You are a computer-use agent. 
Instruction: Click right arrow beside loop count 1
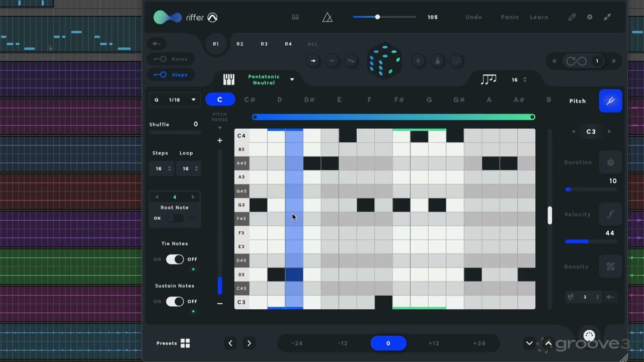click(614, 61)
